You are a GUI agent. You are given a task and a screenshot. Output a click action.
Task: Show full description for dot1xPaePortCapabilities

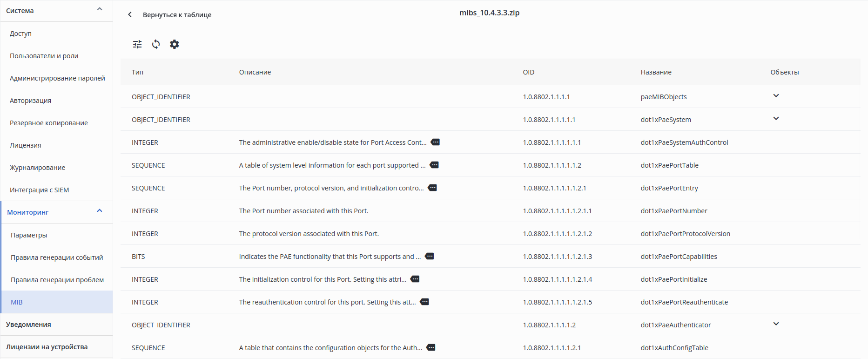tap(430, 256)
